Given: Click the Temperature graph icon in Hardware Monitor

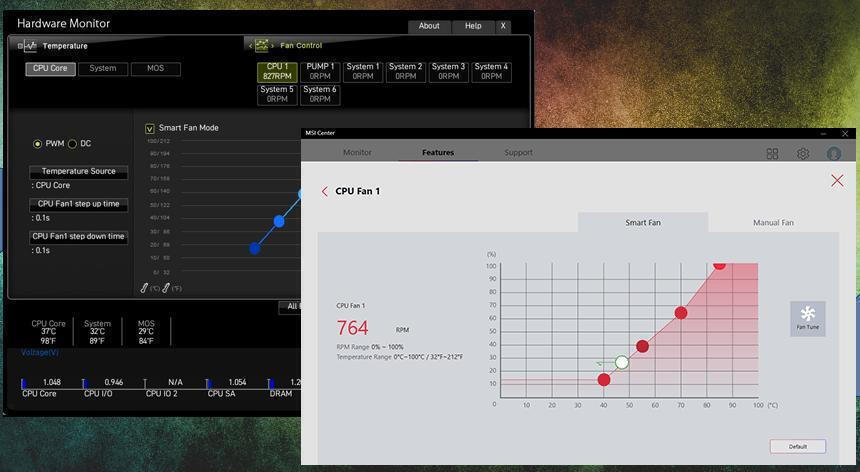Looking at the screenshot, I should [30, 46].
